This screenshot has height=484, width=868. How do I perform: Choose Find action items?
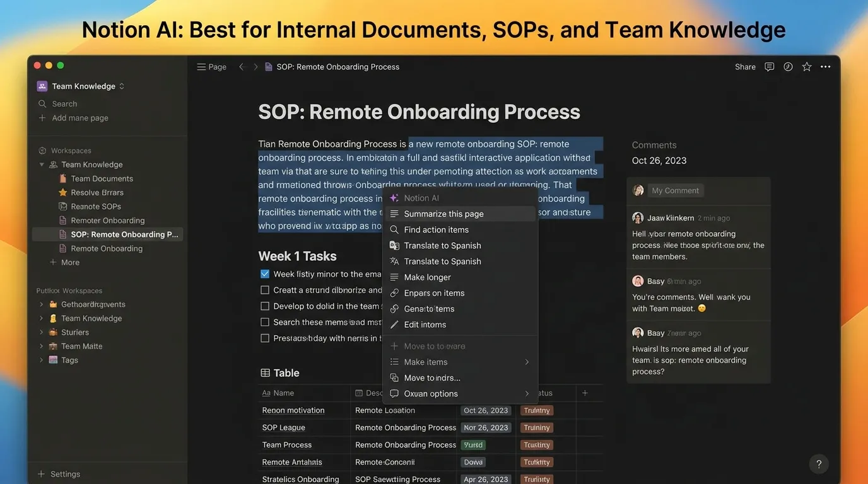(460, 229)
